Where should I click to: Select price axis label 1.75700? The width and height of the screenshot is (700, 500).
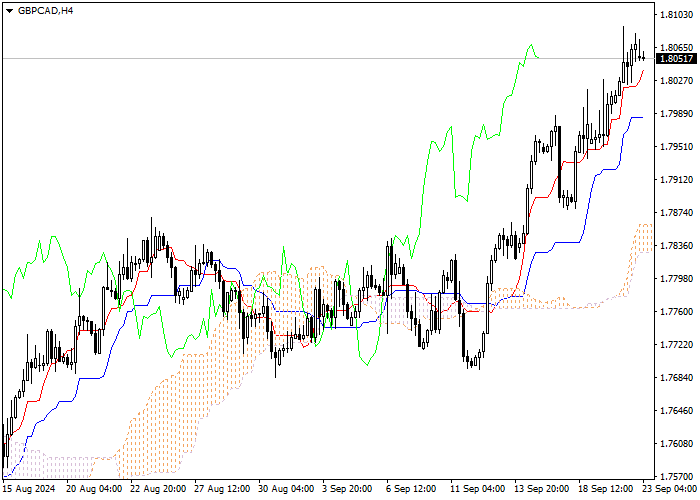(x=677, y=476)
